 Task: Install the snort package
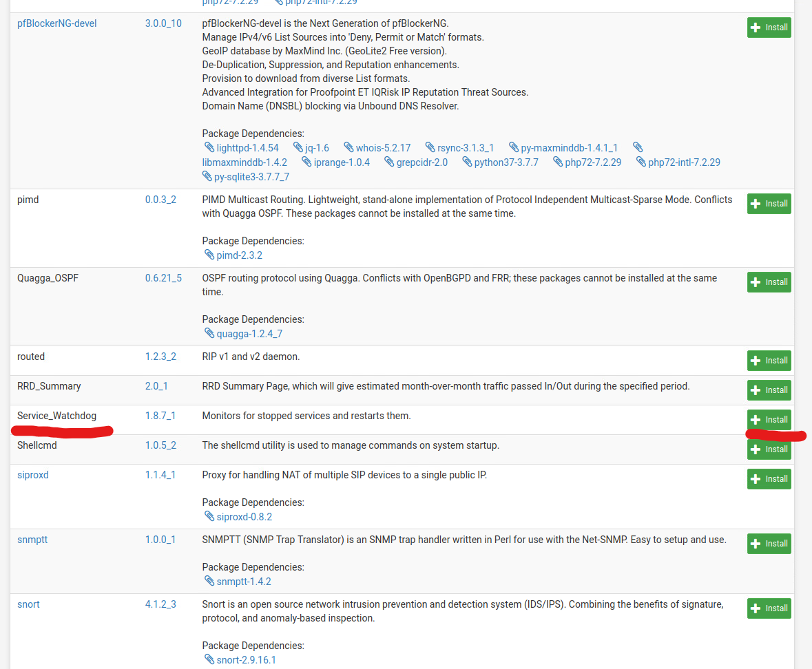[769, 608]
